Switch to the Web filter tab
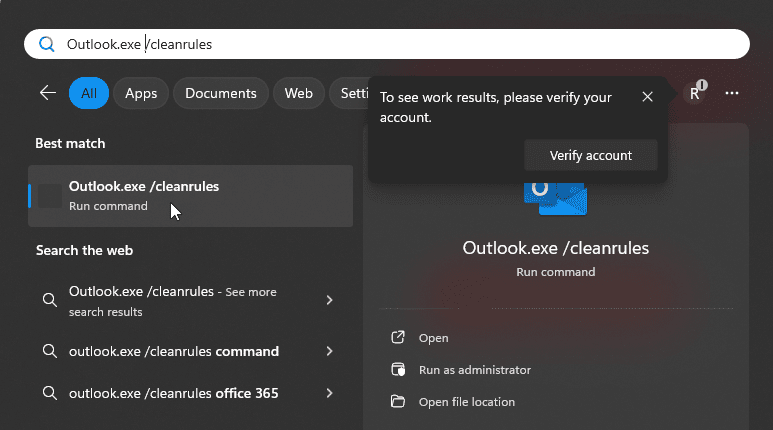Image resolution: width=773 pixels, height=430 pixels. click(x=299, y=93)
